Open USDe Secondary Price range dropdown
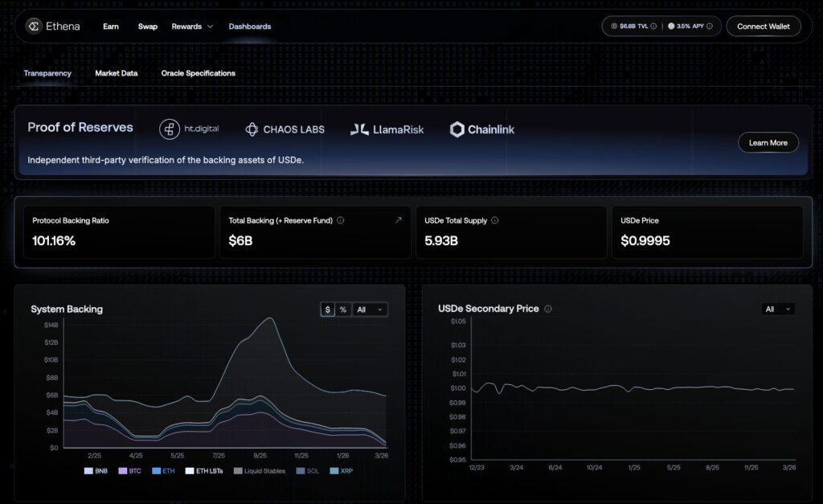This screenshot has height=504, width=823. [x=778, y=309]
